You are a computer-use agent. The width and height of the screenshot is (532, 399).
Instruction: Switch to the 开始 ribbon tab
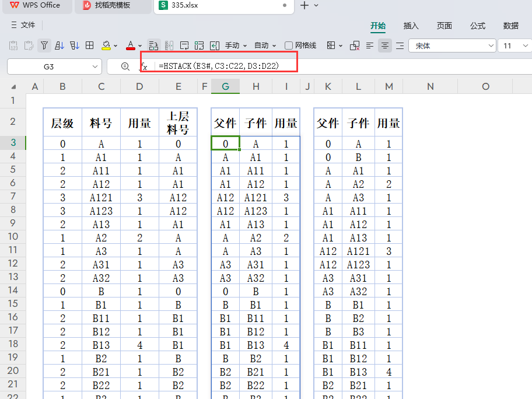click(377, 26)
